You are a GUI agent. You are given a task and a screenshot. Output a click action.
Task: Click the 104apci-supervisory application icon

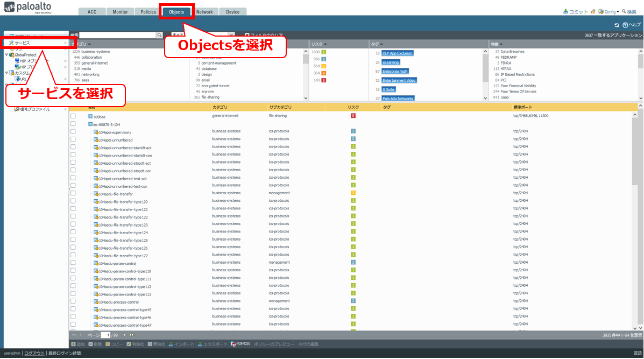[x=96, y=132]
